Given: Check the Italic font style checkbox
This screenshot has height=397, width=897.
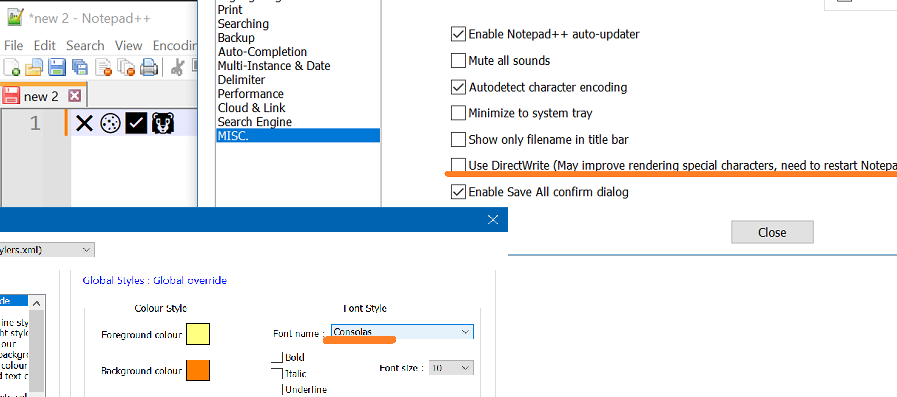Looking at the screenshot, I should [277, 374].
